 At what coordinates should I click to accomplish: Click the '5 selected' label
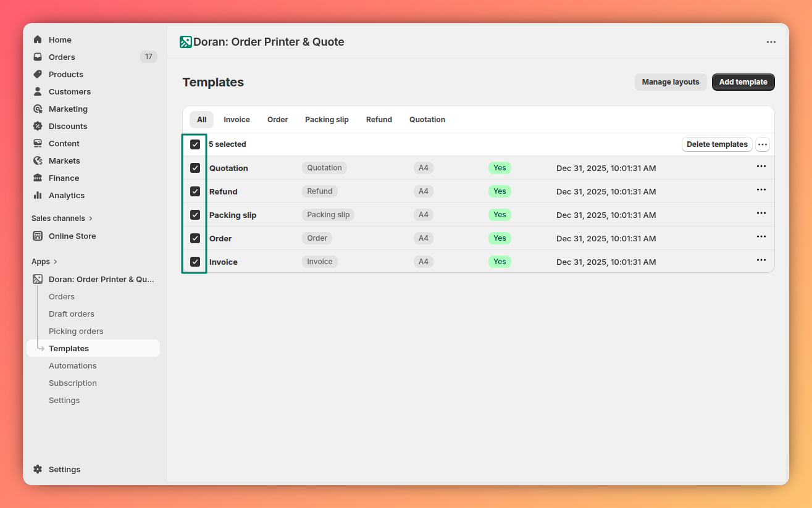pyautogui.click(x=227, y=144)
